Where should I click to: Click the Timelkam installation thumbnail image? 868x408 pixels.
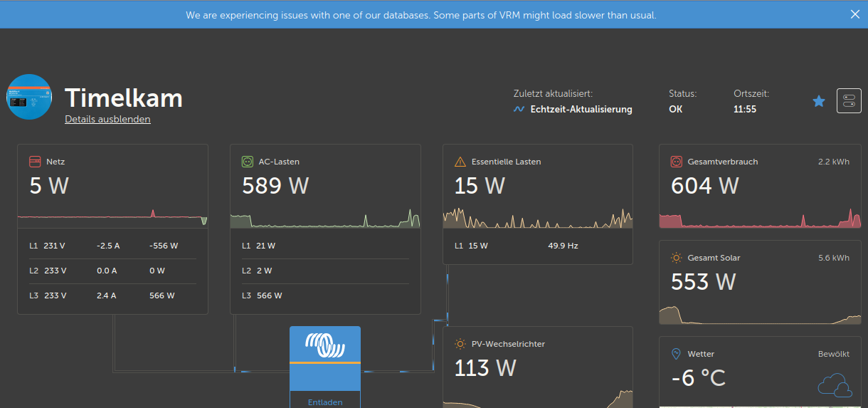(29, 97)
